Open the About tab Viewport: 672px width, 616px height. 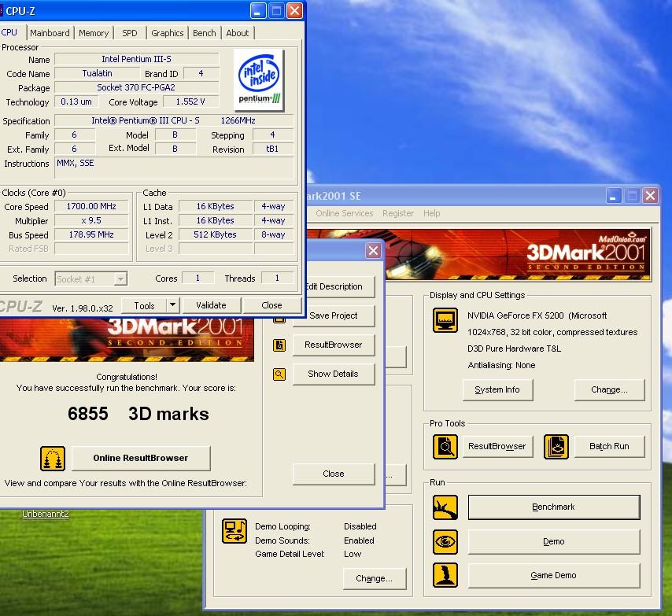click(237, 33)
